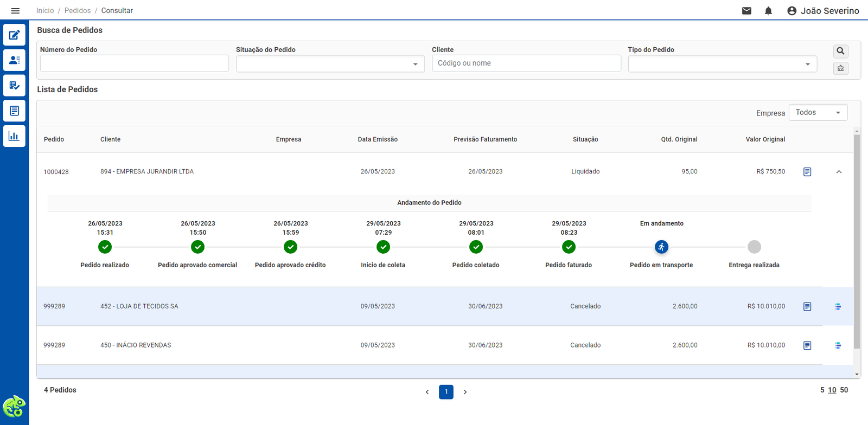Select page 1 in pagination

(x=446, y=392)
